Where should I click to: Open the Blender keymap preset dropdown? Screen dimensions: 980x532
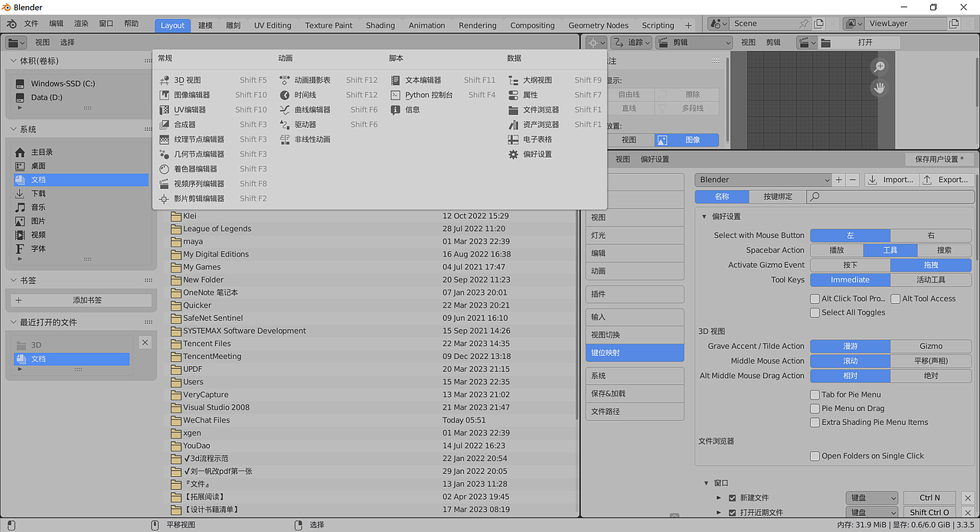(763, 179)
